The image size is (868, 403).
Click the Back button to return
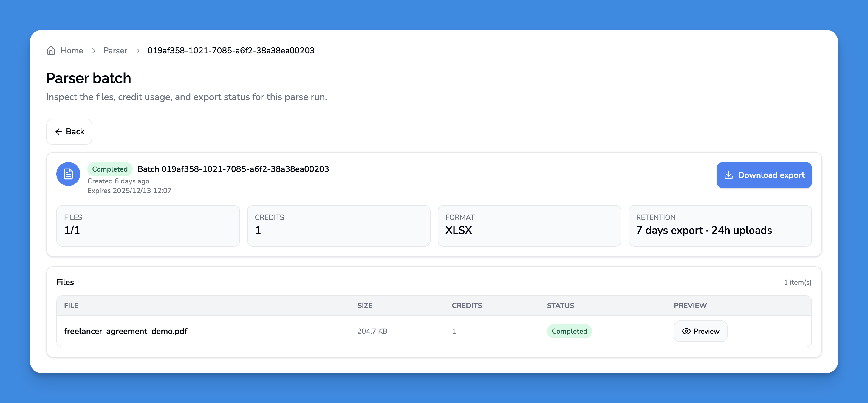pyautogui.click(x=69, y=132)
